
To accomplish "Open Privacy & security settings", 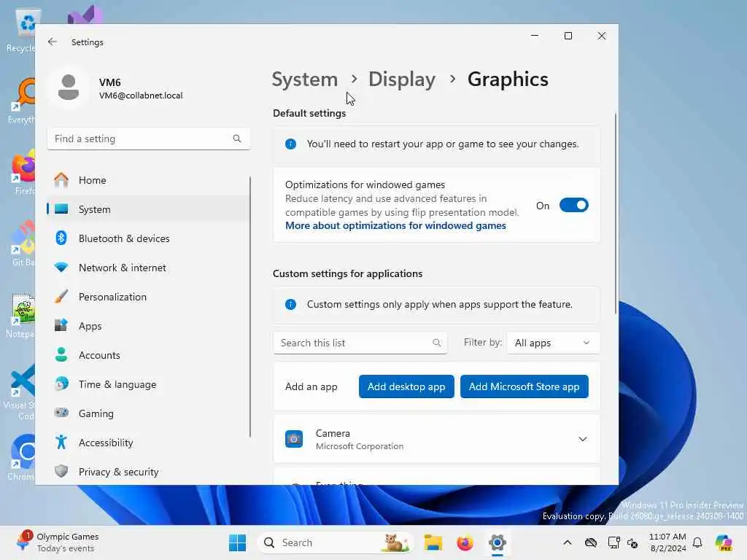I will [148, 472].
